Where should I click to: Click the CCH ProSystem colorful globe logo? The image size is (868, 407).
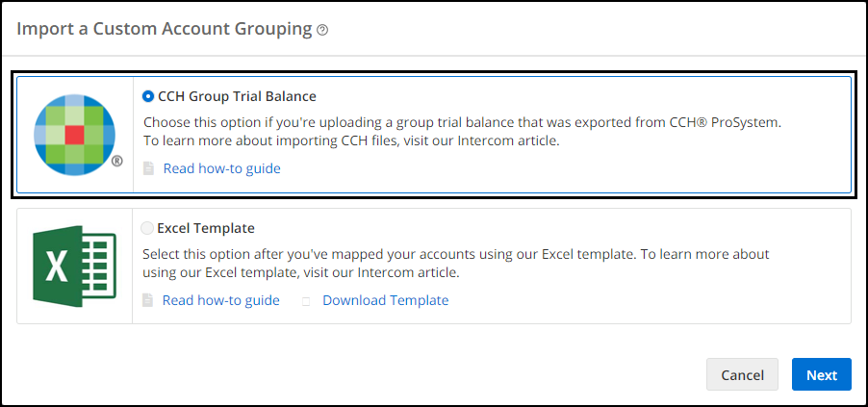[x=75, y=135]
